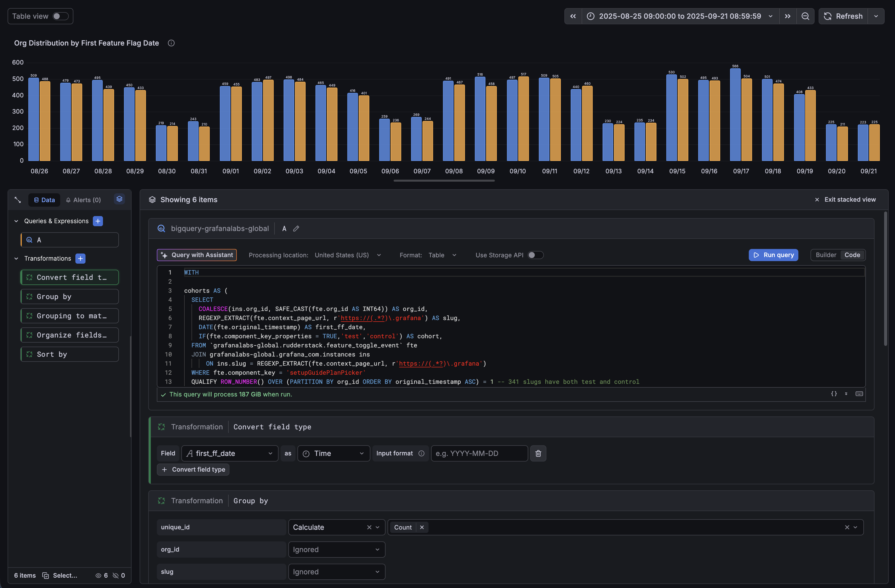895x588 pixels.
Task: Add another Convert field type row
Action: pos(193,470)
